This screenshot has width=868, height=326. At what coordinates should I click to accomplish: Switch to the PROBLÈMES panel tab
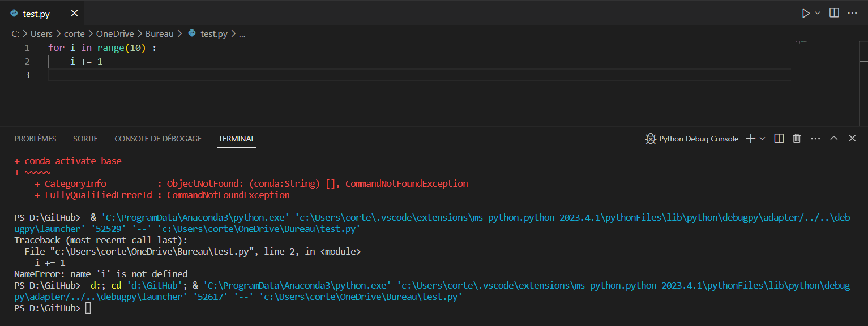35,139
